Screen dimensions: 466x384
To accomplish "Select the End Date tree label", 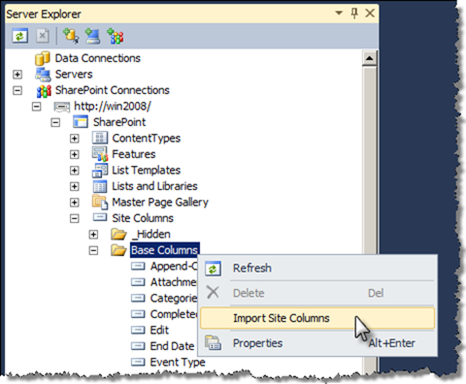I will [172, 346].
